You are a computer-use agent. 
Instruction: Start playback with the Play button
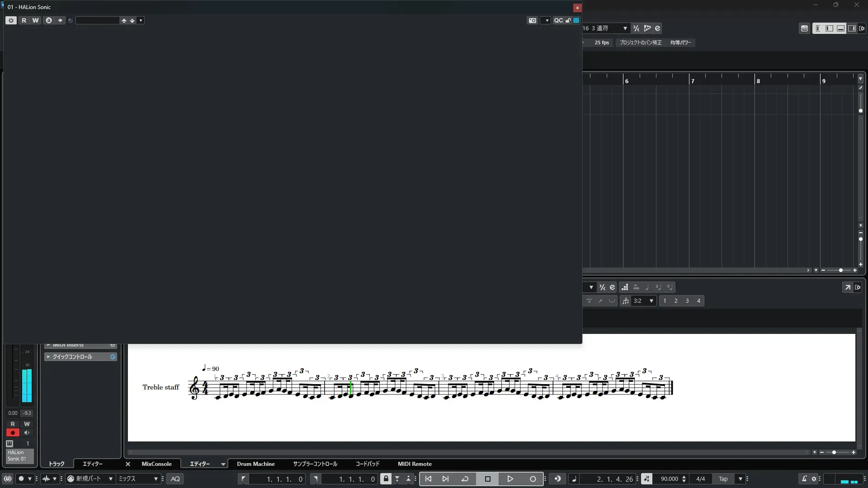(510, 479)
